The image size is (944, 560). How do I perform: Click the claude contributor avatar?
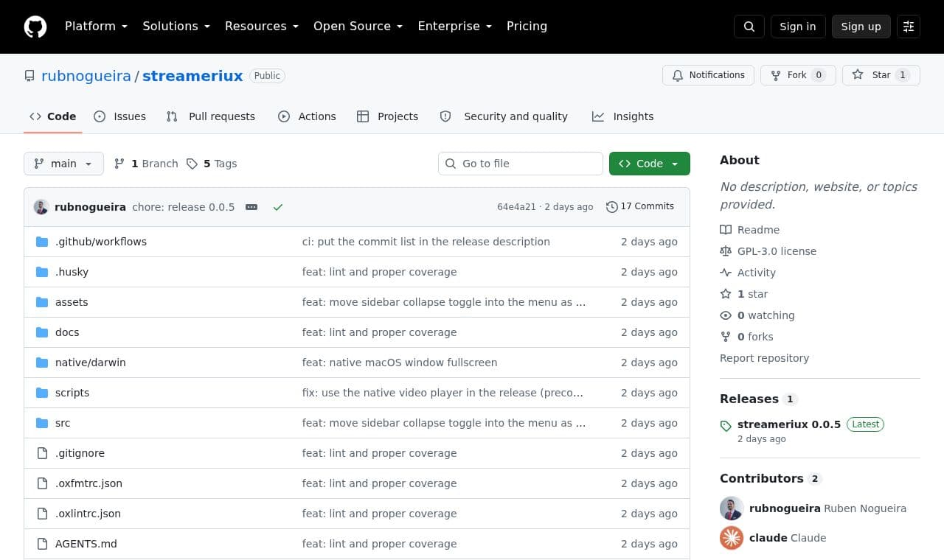pyautogui.click(x=732, y=538)
